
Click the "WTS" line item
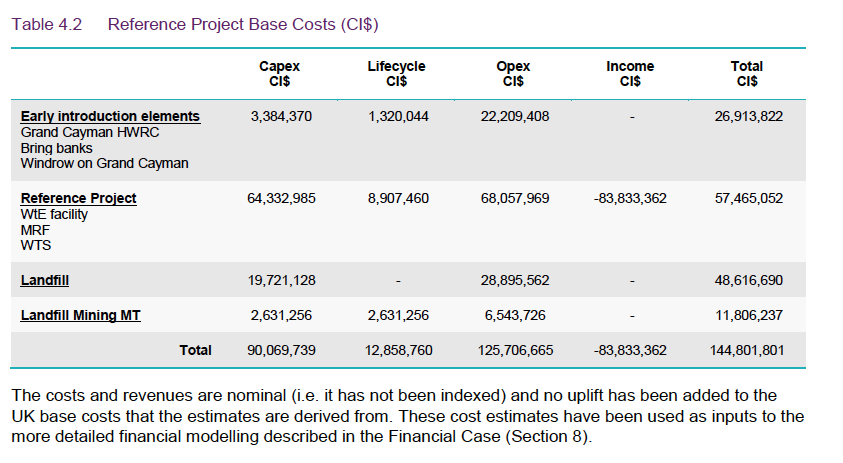[35, 244]
